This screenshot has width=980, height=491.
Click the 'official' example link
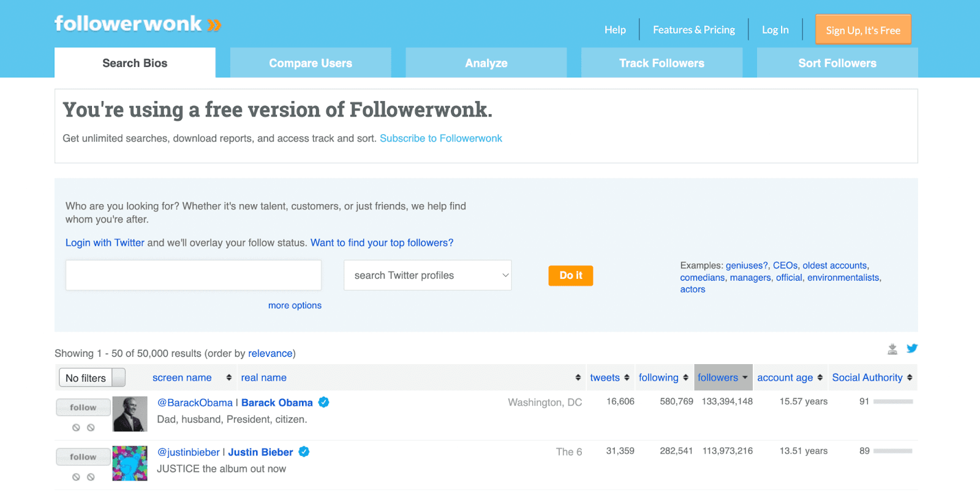pyautogui.click(x=789, y=278)
